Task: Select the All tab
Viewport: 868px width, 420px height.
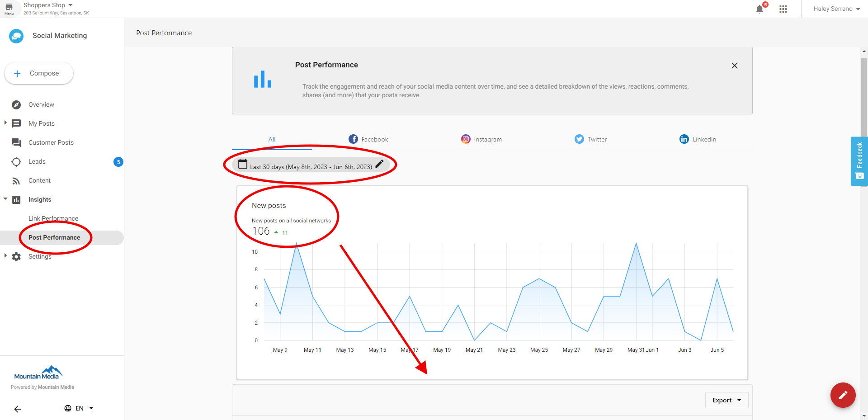Action: point(272,139)
